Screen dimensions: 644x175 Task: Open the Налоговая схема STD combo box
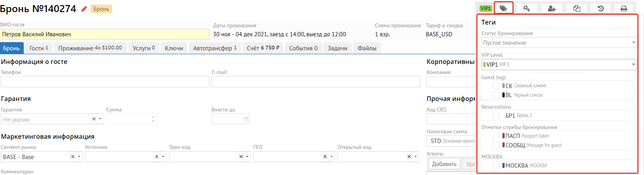(451, 141)
